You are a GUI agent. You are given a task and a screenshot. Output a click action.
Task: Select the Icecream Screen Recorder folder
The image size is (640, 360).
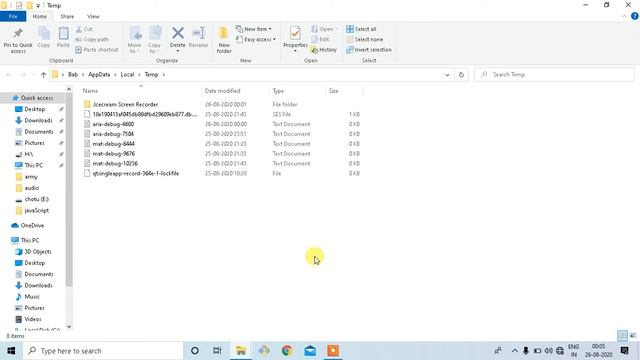click(125, 104)
